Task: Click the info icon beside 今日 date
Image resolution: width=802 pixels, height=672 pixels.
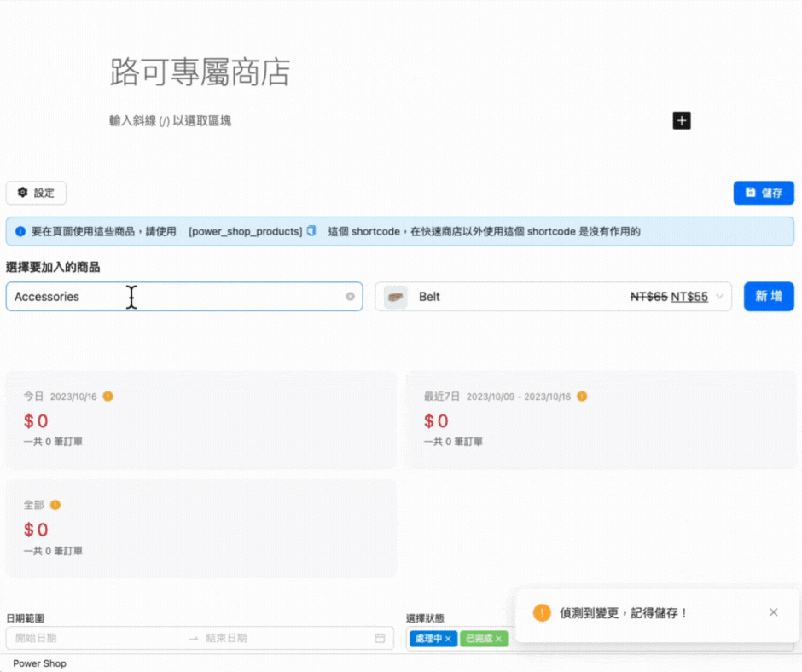Action: pyautogui.click(x=108, y=397)
